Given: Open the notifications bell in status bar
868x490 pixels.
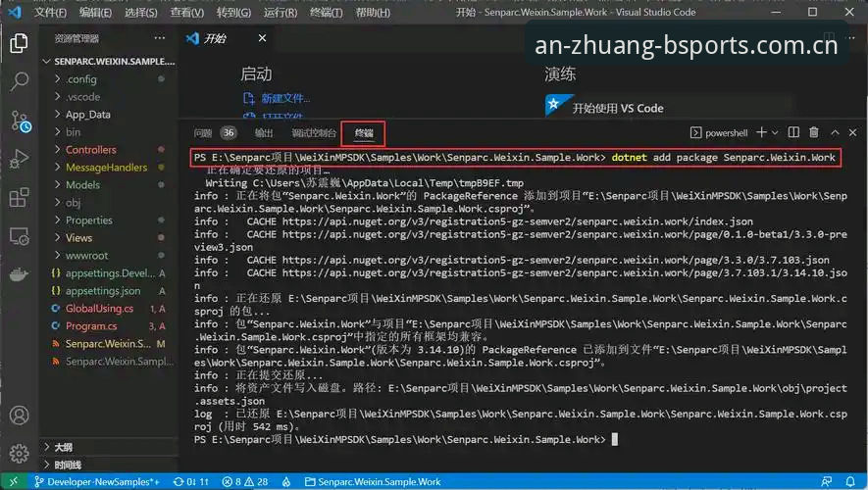Looking at the screenshot, I should 850,482.
